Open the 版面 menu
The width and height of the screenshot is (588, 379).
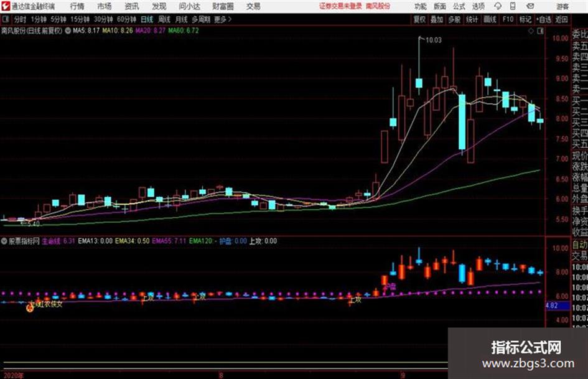click(x=440, y=6)
